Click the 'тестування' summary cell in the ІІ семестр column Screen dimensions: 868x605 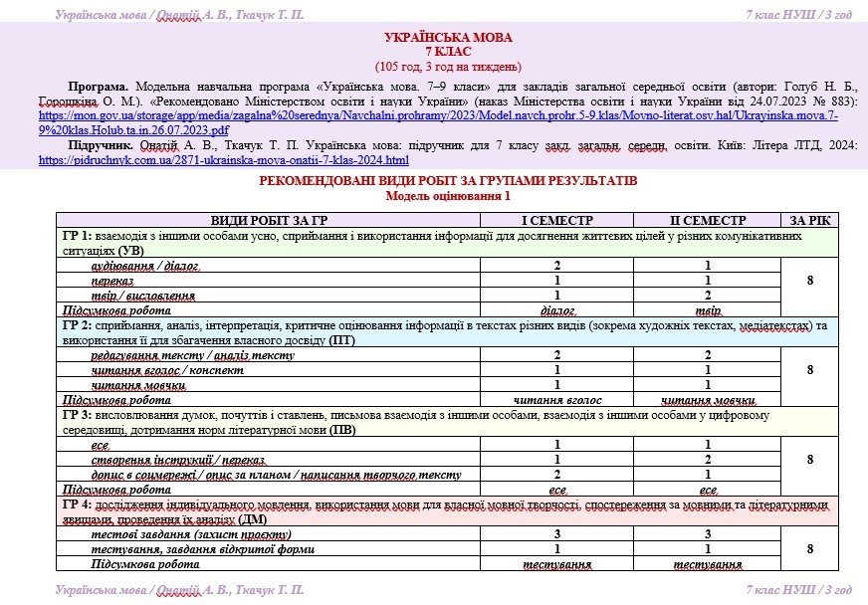708,564
